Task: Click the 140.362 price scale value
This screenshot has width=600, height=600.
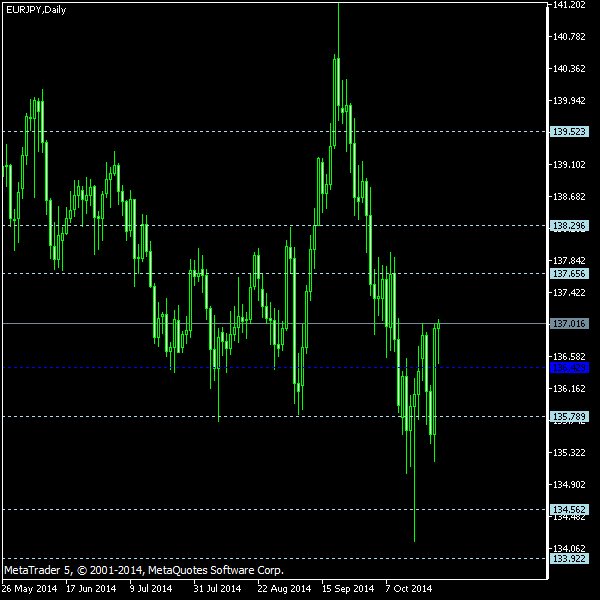Action: tap(569, 69)
